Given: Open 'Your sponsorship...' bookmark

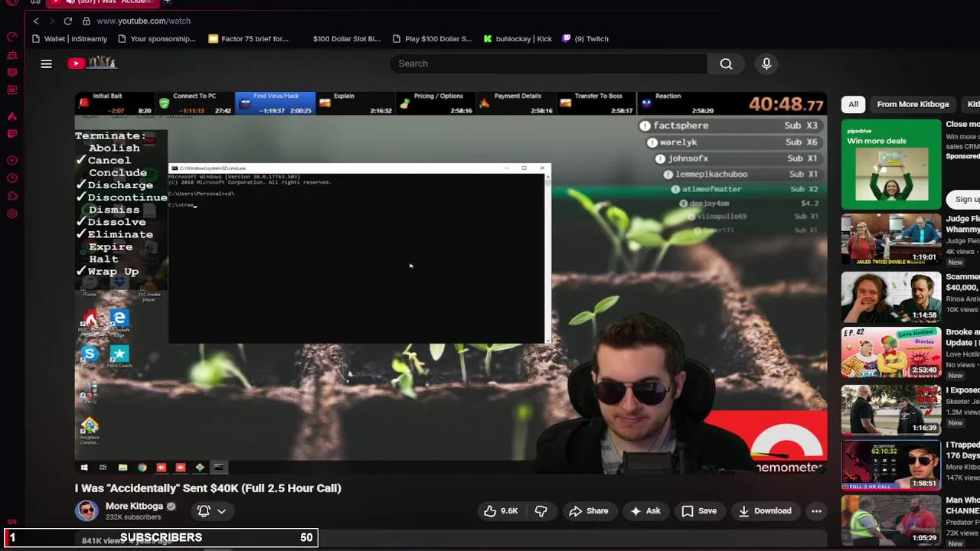Looking at the screenshot, I should click(x=158, y=38).
